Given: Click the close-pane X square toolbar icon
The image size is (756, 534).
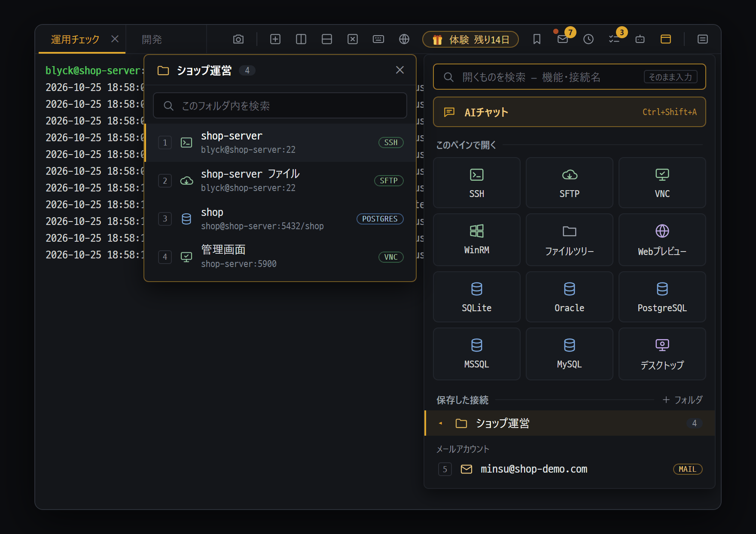Looking at the screenshot, I should tap(353, 39).
